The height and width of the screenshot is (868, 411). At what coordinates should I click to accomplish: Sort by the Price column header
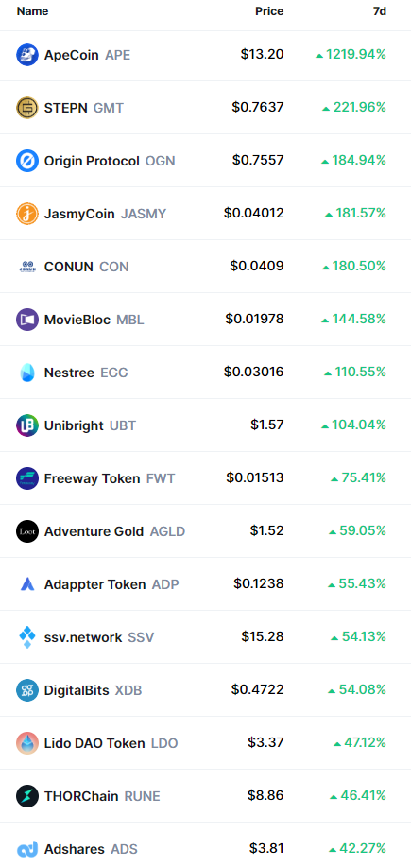[269, 11]
